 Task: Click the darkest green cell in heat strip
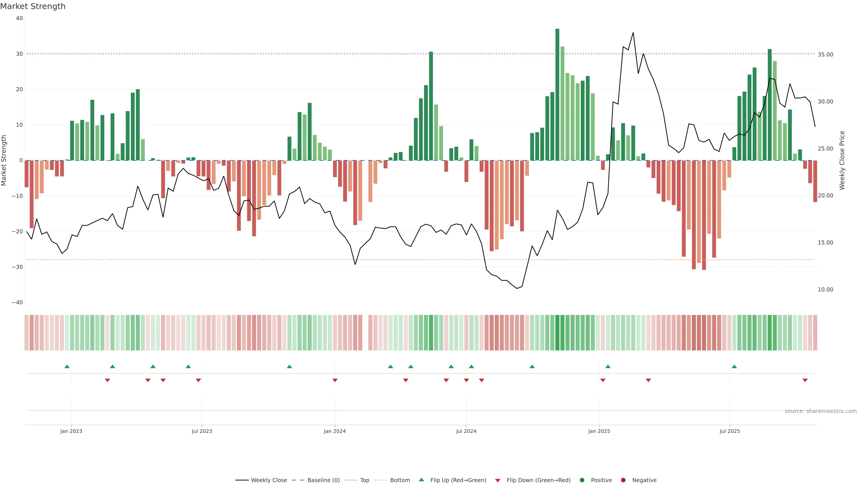tap(557, 333)
